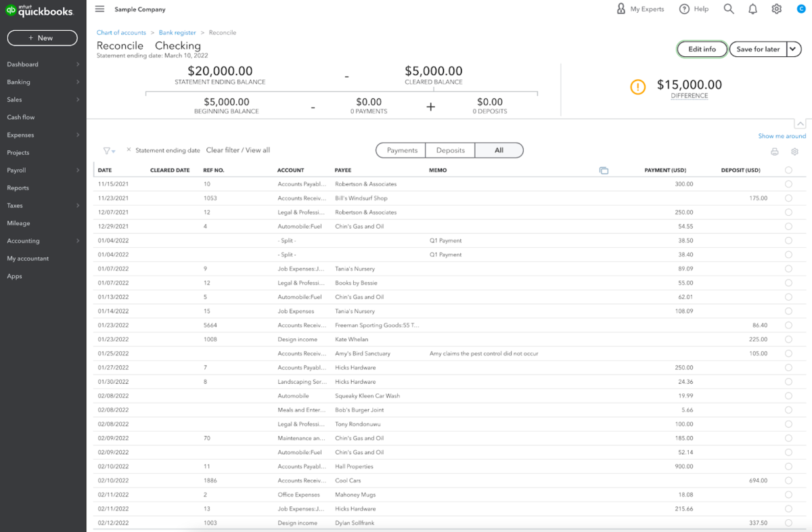Select the checkbox on the Robertson & Associates row
812x532 pixels.
pos(788,183)
